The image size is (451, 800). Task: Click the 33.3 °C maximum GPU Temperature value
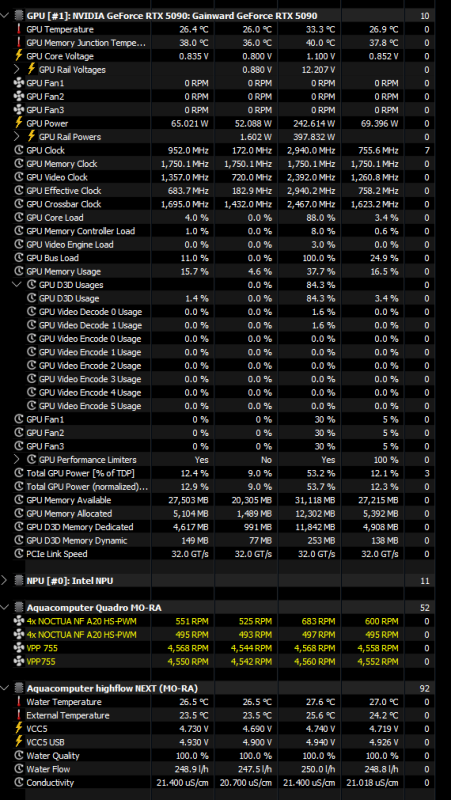(320, 30)
